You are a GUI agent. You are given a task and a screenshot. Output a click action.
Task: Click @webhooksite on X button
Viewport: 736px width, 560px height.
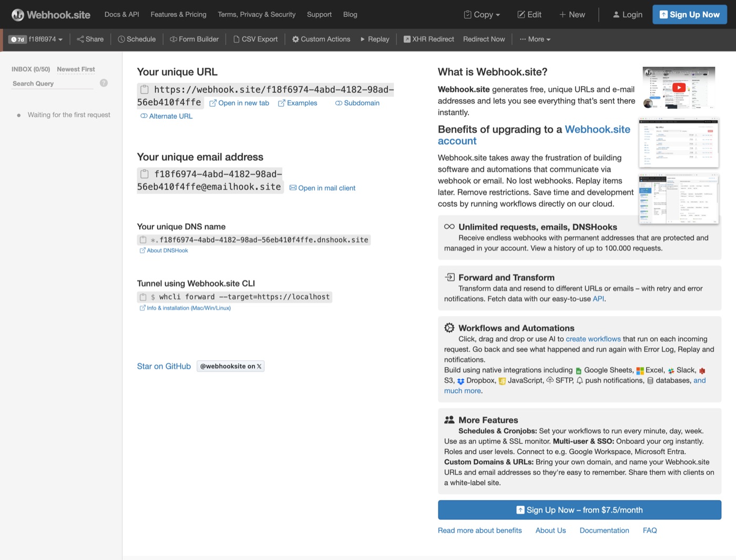pos(230,366)
